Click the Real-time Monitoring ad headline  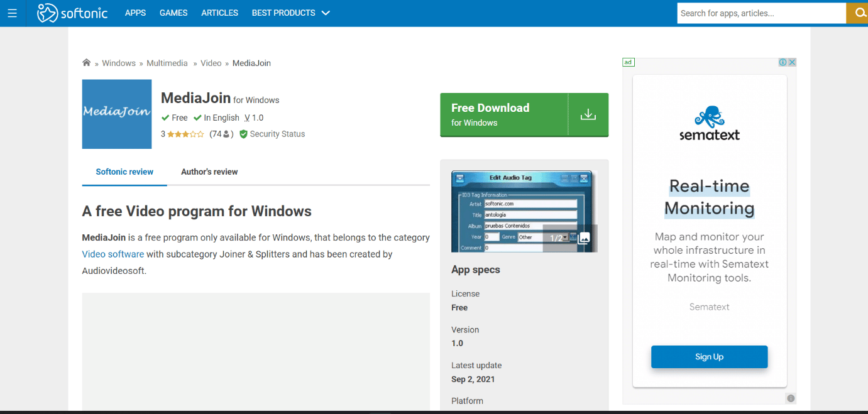(710, 197)
